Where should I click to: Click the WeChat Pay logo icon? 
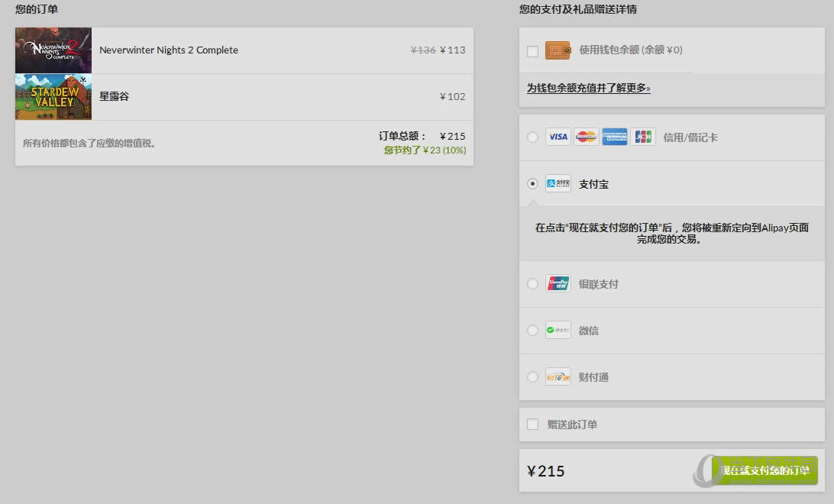click(x=558, y=330)
